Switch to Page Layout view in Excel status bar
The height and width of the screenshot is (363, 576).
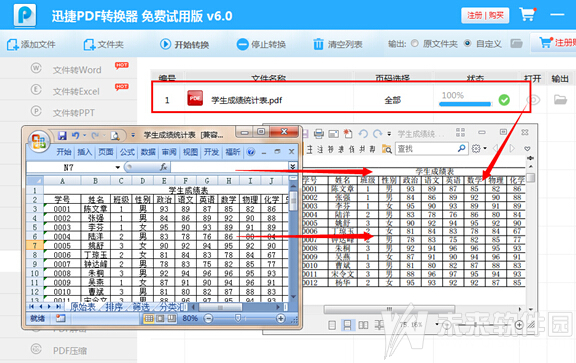pos(161,319)
